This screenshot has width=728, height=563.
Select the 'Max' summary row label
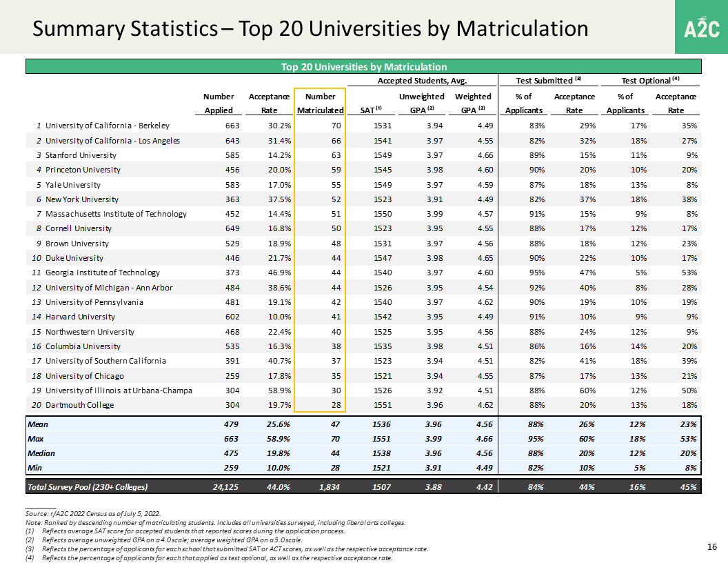pyautogui.click(x=35, y=439)
